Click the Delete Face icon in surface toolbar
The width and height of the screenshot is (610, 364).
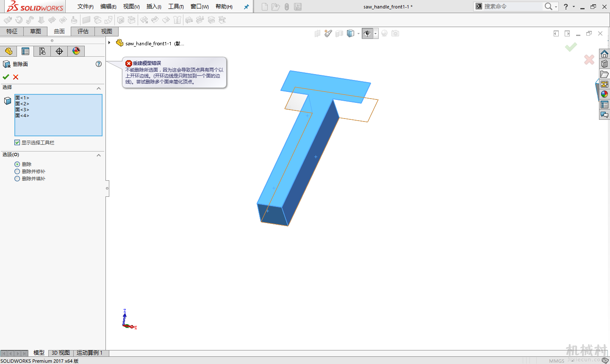click(x=121, y=20)
